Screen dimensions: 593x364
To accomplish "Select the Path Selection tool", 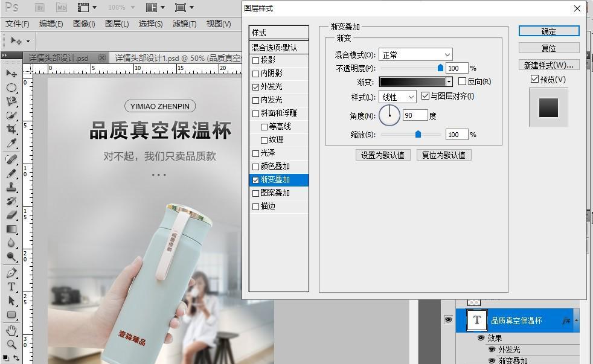I will point(11,301).
